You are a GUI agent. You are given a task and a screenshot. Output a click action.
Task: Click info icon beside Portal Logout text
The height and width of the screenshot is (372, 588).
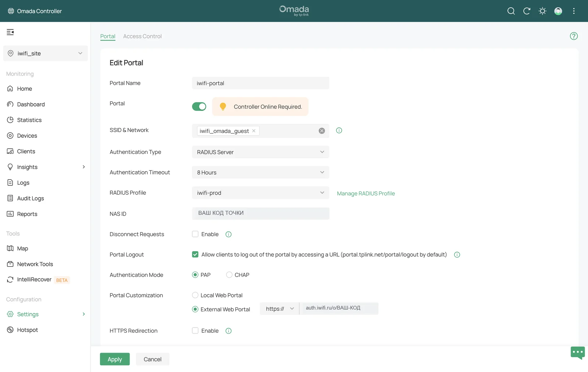(x=457, y=255)
